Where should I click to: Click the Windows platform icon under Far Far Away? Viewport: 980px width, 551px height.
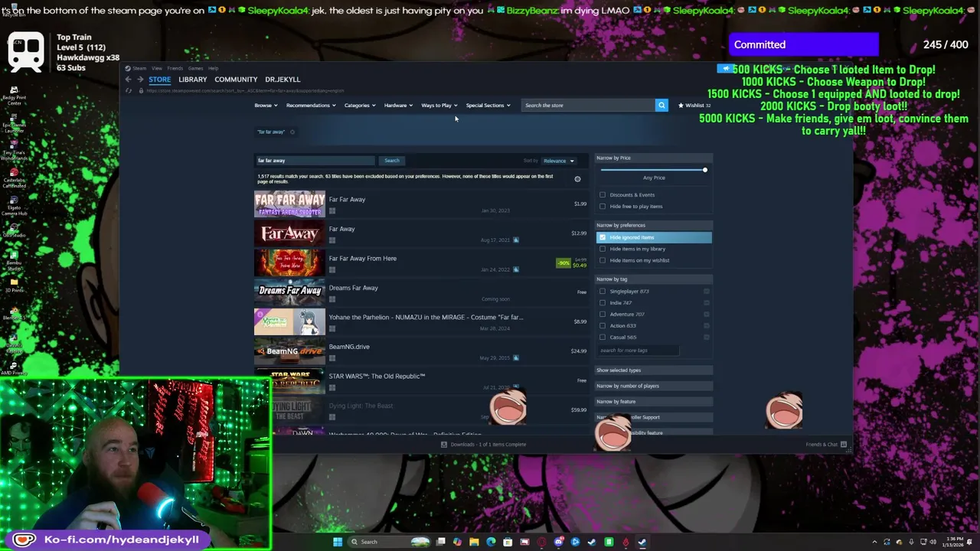pyautogui.click(x=332, y=210)
